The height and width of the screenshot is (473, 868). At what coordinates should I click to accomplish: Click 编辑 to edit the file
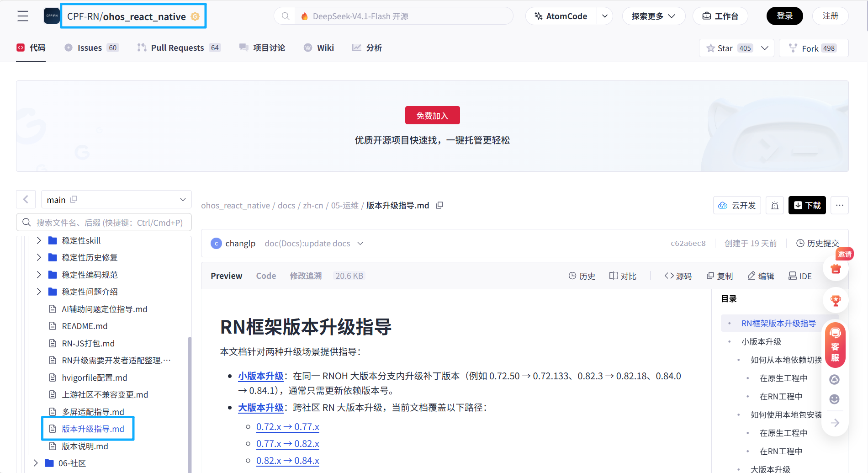761,276
